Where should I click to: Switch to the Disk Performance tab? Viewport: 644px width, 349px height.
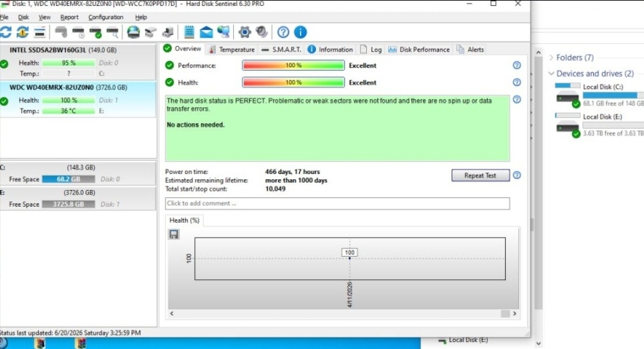pyautogui.click(x=419, y=49)
